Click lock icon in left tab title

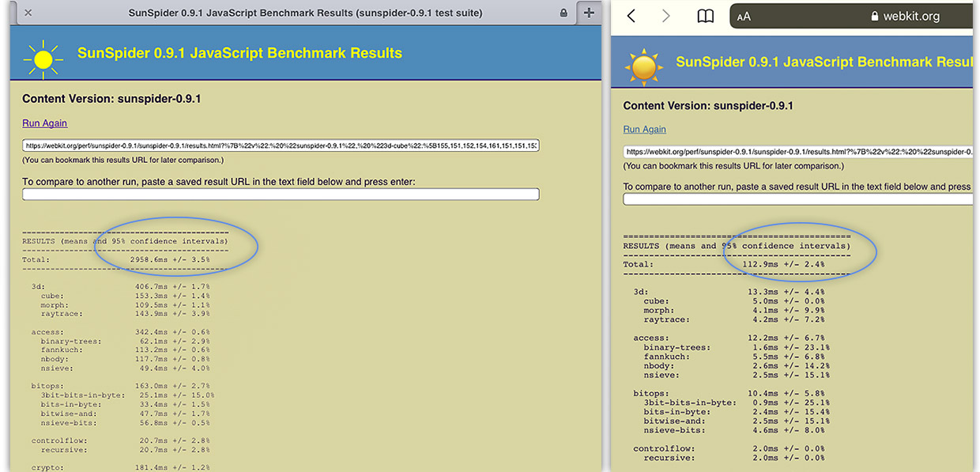(x=563, y=13)
